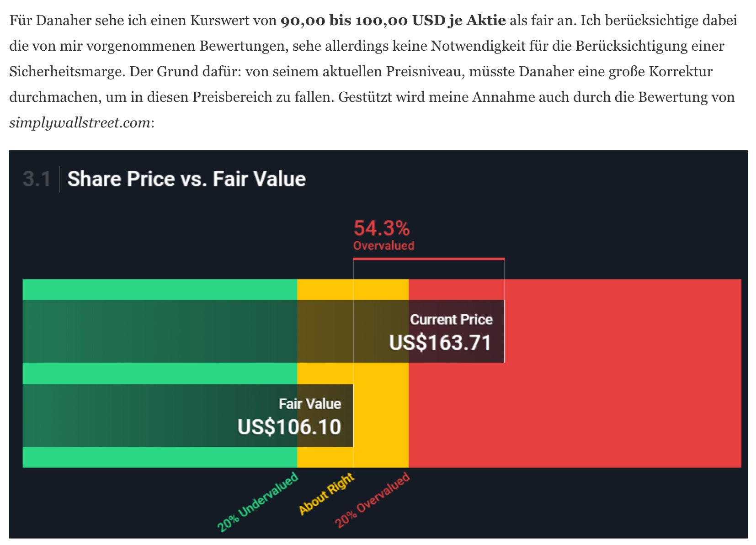756x545 pixels.
Task: Click the yellow About Right axis label
Action: click(x=326, y=493)
